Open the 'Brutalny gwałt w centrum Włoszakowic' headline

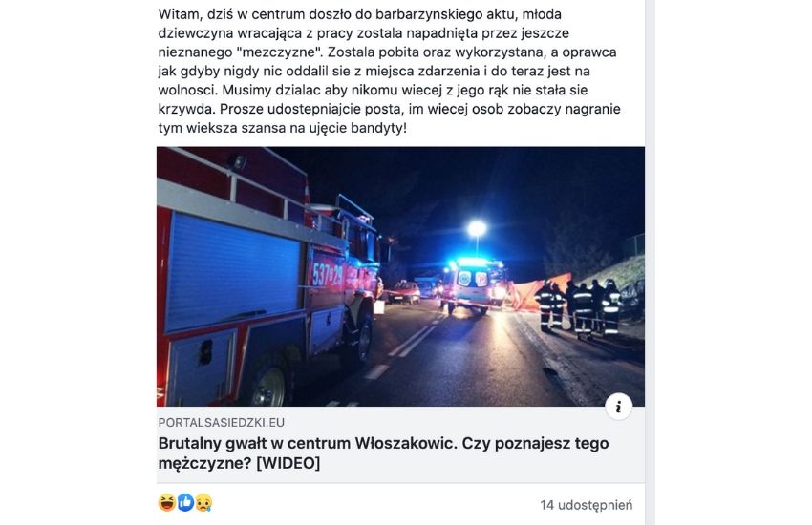pyautogui.click(x=383, y=452)
